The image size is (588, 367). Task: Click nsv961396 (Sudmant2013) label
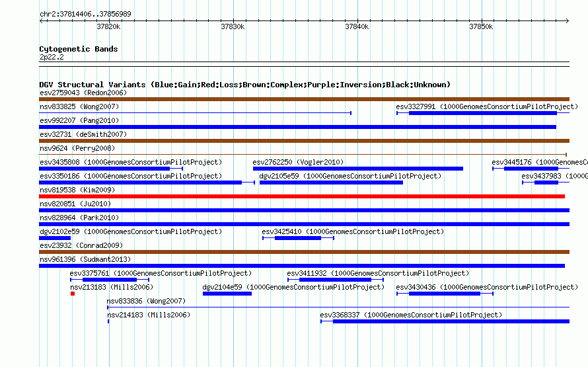point(85,259)
